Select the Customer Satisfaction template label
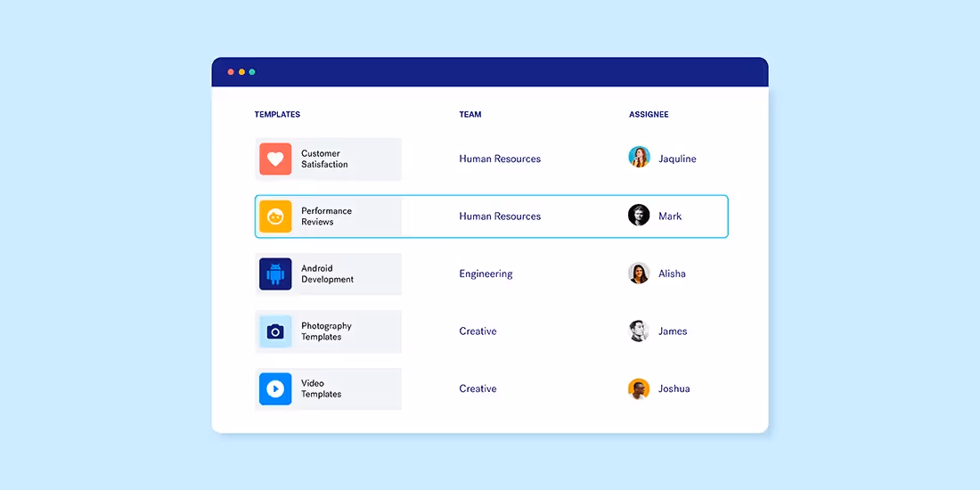 pyautogui.click(x=324, y=159)
